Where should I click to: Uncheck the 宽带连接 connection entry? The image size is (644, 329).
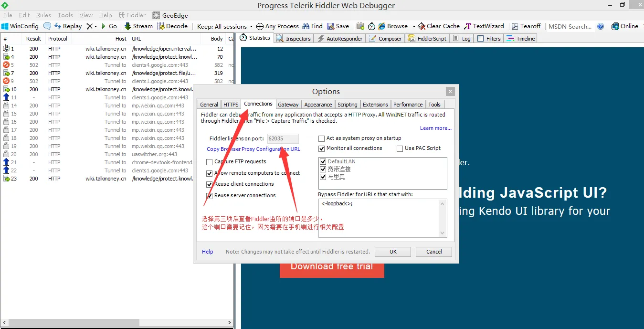point(323,169)
